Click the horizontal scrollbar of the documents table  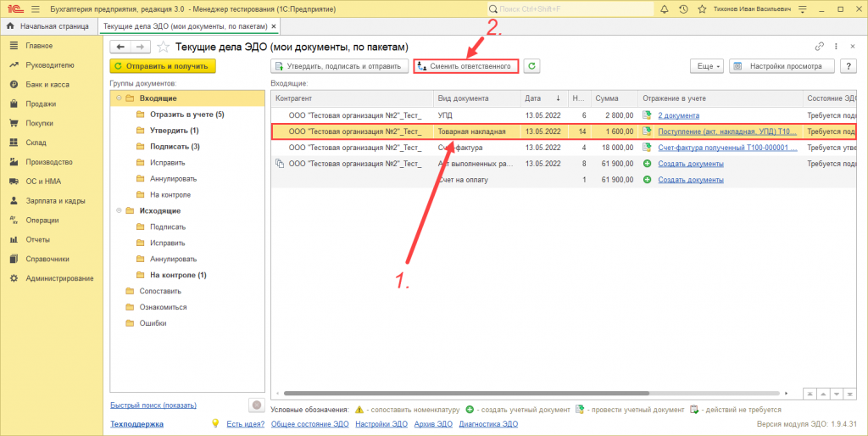pyautogui.click(x=465, y=394)
